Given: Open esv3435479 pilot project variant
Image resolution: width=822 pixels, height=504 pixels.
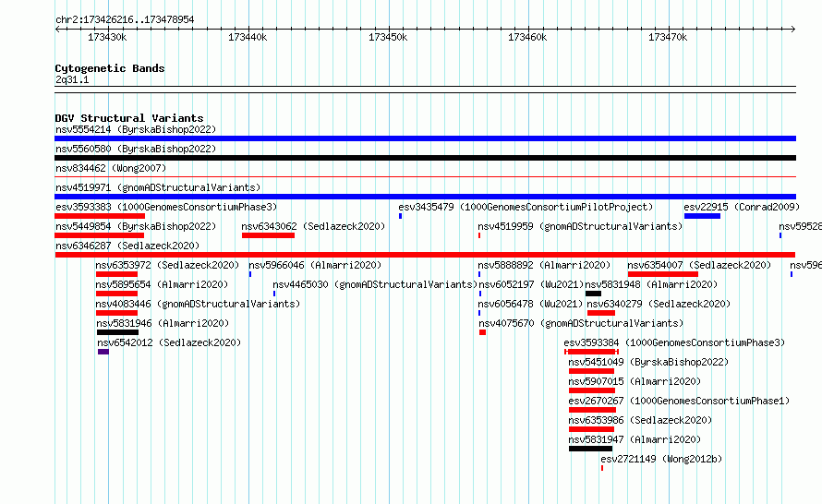Looking at the screenshot, I should [x=526, y=207].
